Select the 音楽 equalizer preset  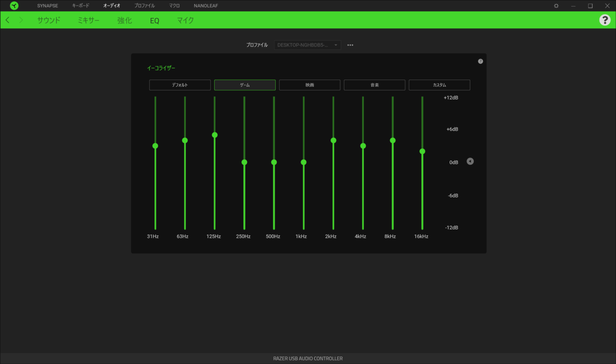point(375,85)
